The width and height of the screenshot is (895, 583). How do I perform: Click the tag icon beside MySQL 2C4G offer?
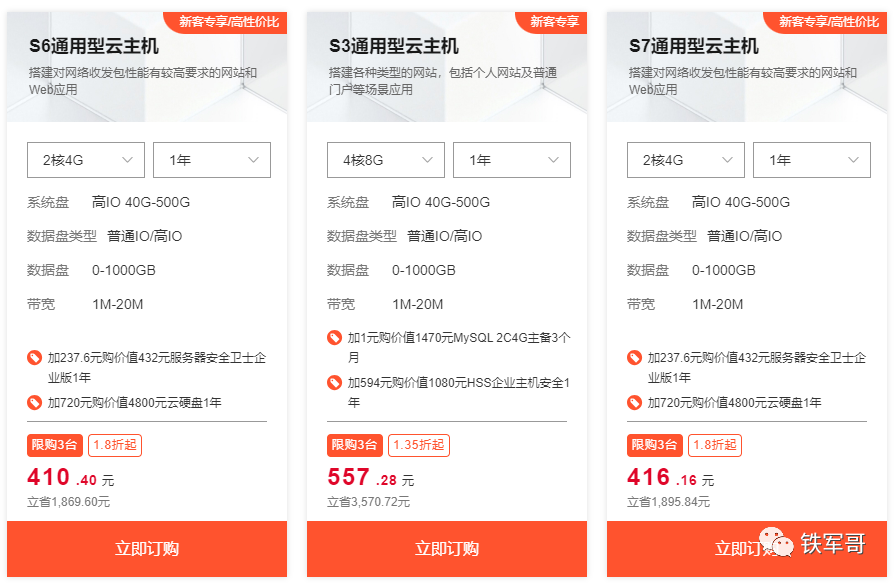click(x=334, y=337)
